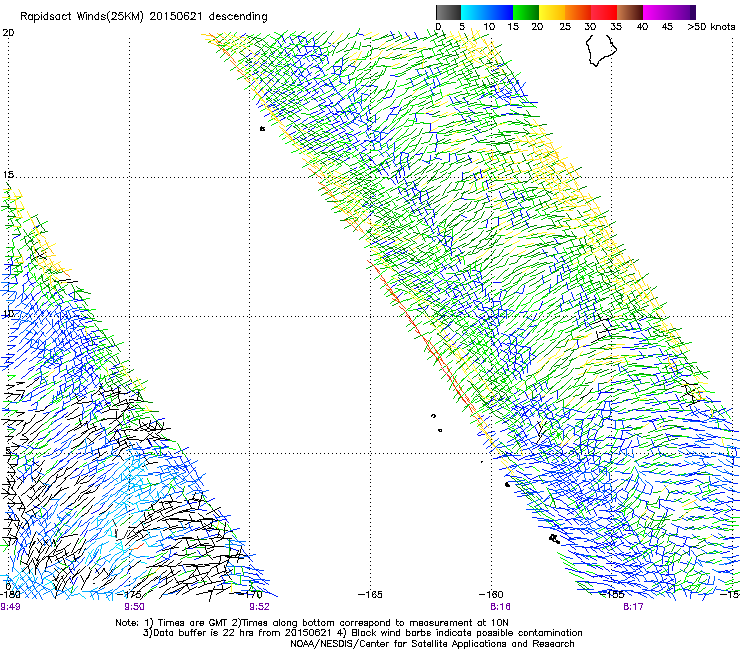
Task: Click the '45' legend label
Action: tap(667, 27)
